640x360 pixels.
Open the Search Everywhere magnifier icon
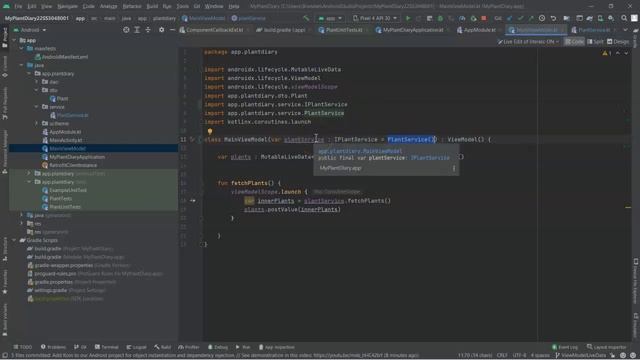coord(624,18)
